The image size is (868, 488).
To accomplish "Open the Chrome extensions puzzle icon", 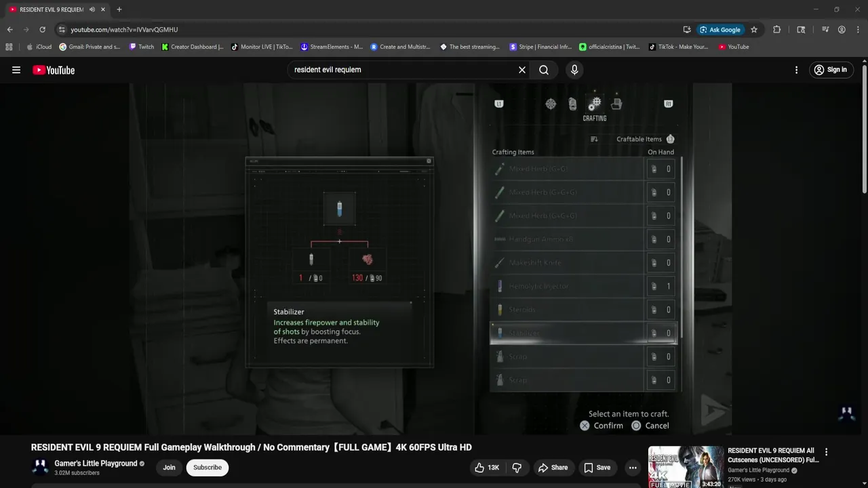I will click(777, 30).
